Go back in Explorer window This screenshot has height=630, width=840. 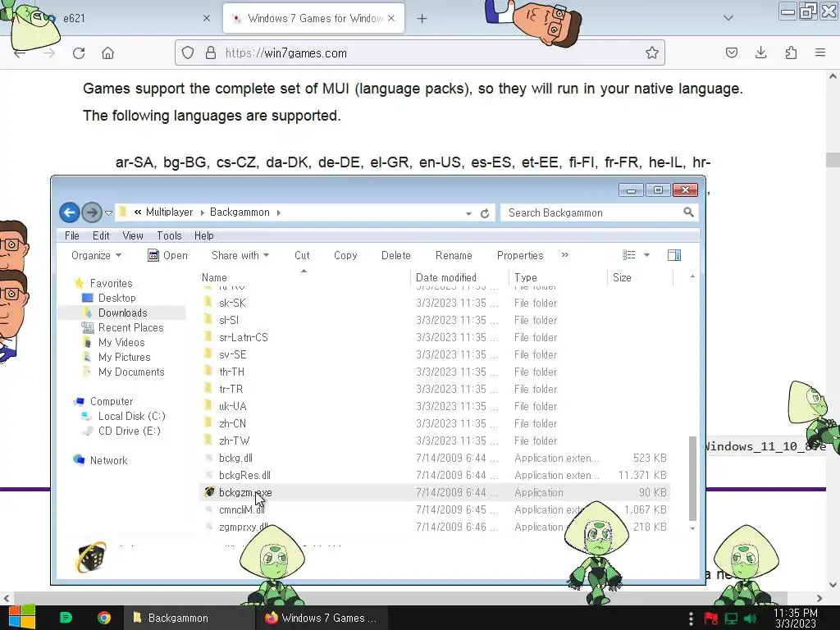pyautogui.click(x=69, y=212)
